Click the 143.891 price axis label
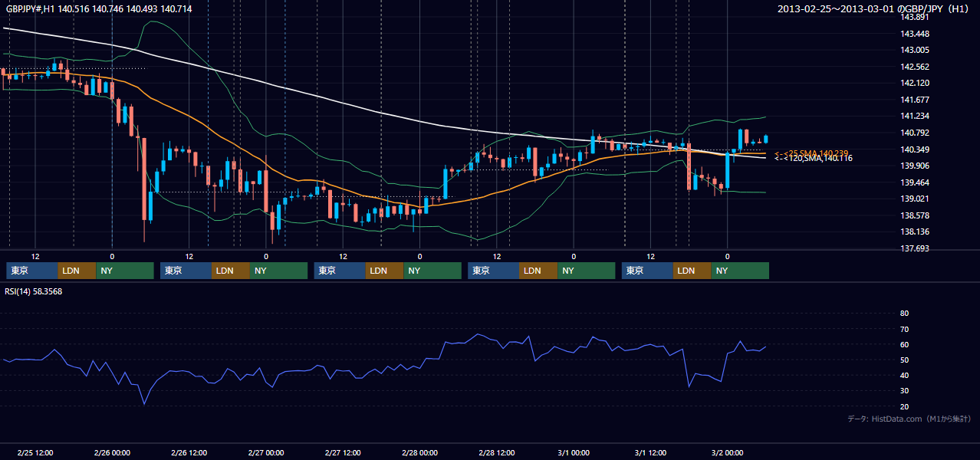The width and height of the screenshot is (980, 460). pos(915,17)
